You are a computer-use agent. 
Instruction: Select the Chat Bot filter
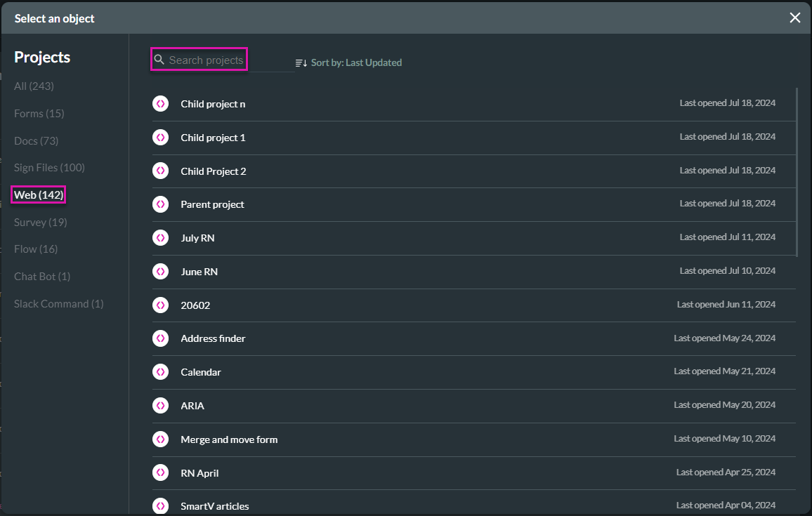pos(41,276)
